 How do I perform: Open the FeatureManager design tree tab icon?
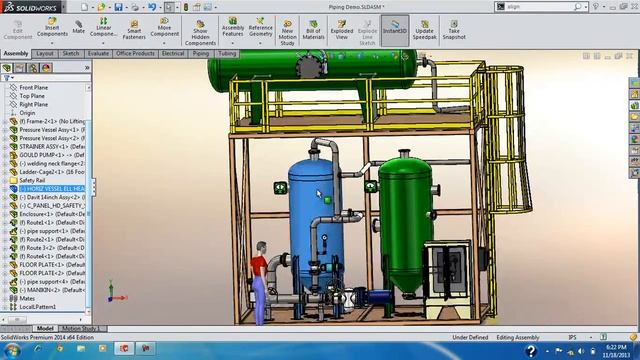tap(7, 68)
